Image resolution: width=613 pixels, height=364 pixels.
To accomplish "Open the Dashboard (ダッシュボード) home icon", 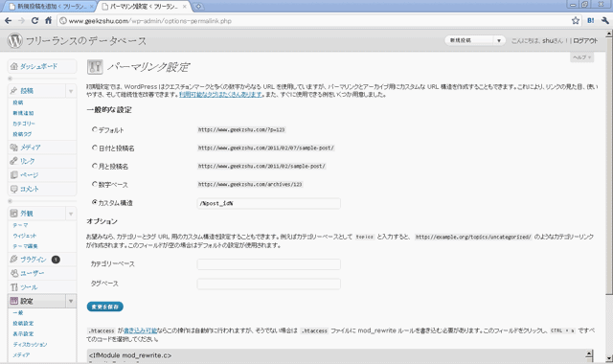I will 14,66.
